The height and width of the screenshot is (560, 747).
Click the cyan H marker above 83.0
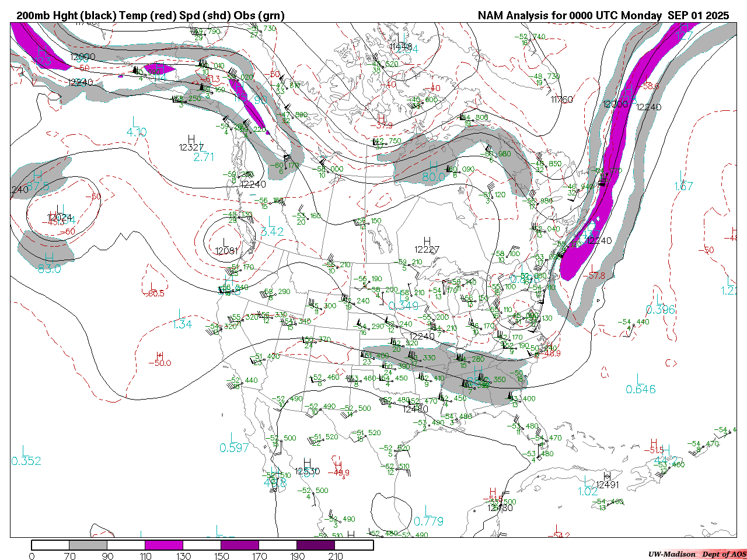(49, 258)
